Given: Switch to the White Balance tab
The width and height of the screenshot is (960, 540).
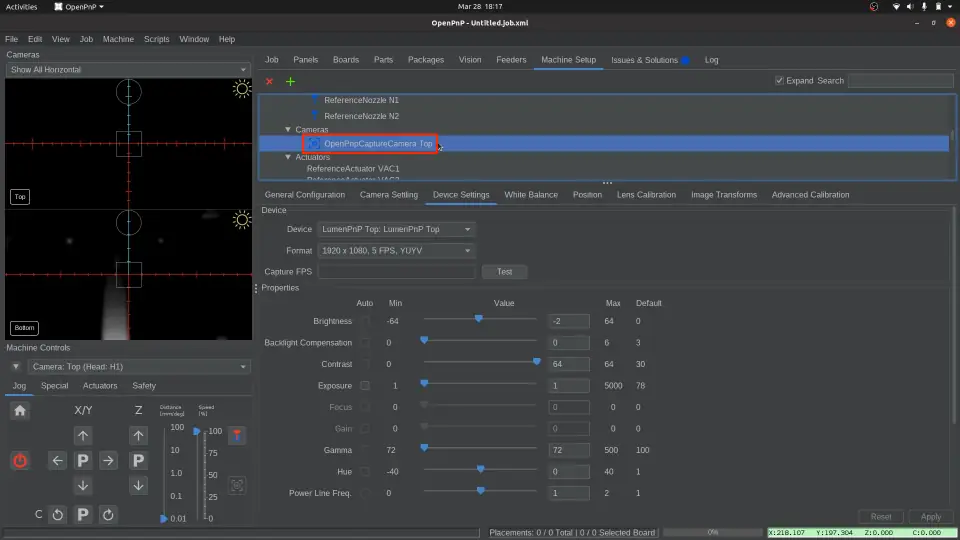Looking at the screenshot, I should (x=530, y=195).
